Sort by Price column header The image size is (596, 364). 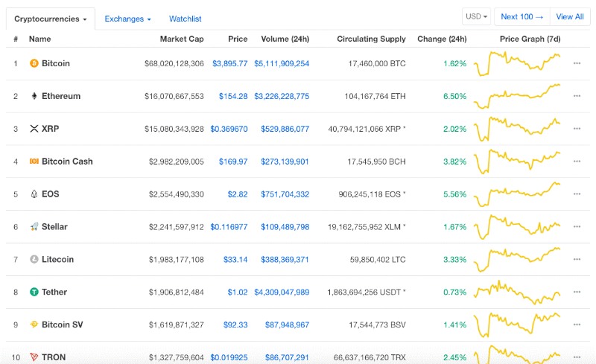coord(238,39)
